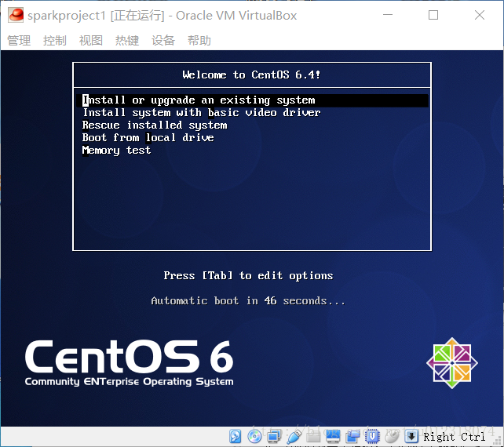Click the USB devices status icon
Screen dimensions: 504x447
(294, 436)
